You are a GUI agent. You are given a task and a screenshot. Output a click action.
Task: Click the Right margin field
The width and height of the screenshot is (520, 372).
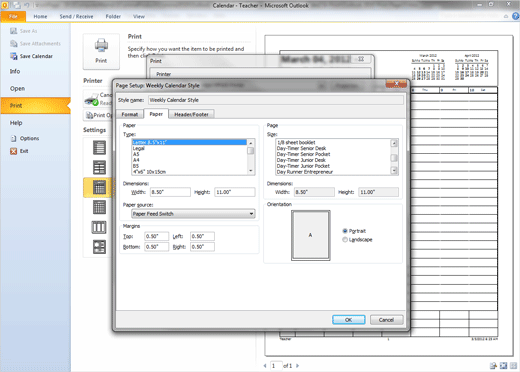(202, 247)
